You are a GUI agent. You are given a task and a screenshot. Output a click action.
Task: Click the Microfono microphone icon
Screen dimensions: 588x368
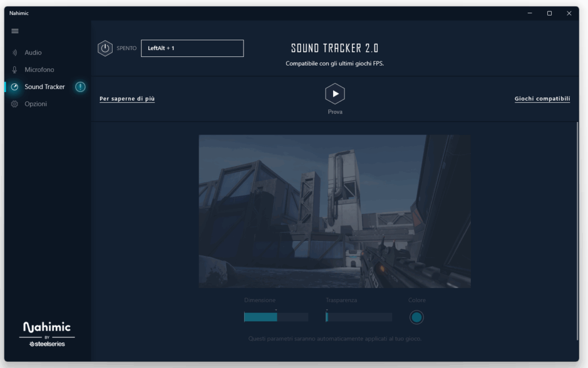point(14,70)
